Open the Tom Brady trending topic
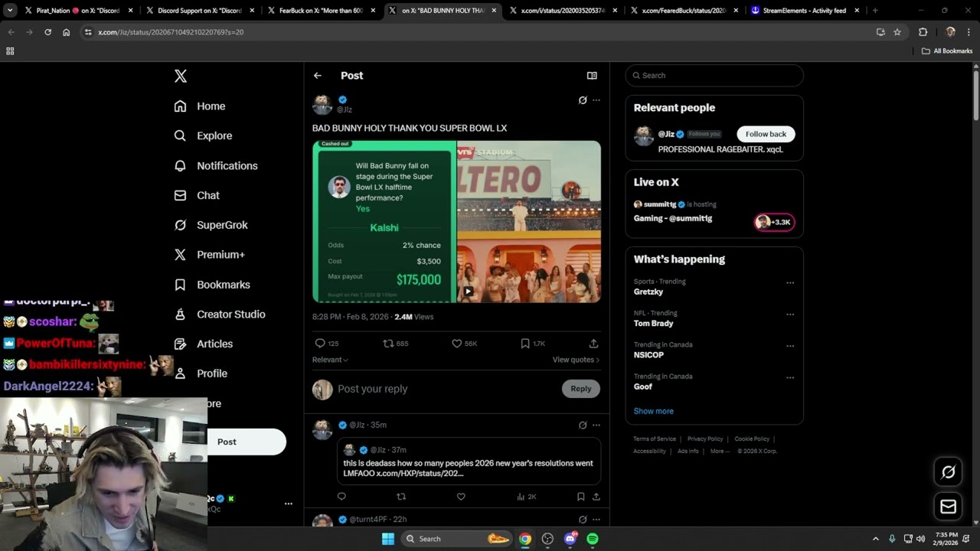Image resolution: width=980 pixels, height=551 pixels. 653,324
